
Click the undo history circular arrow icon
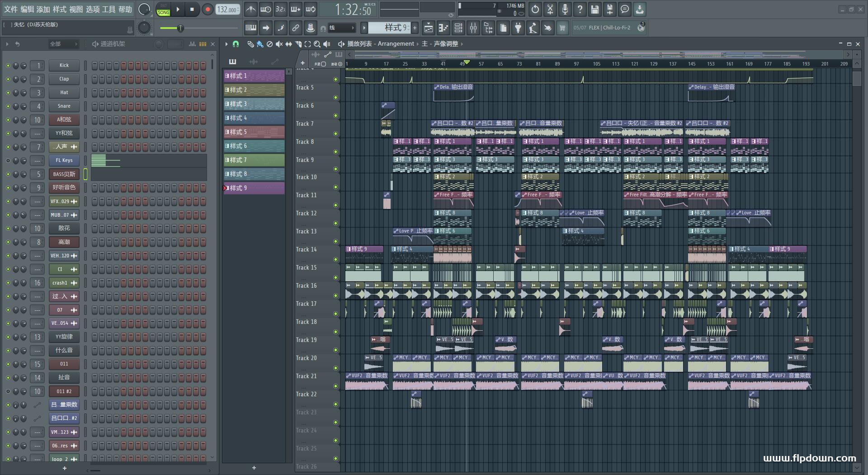(x=535, y=9)
